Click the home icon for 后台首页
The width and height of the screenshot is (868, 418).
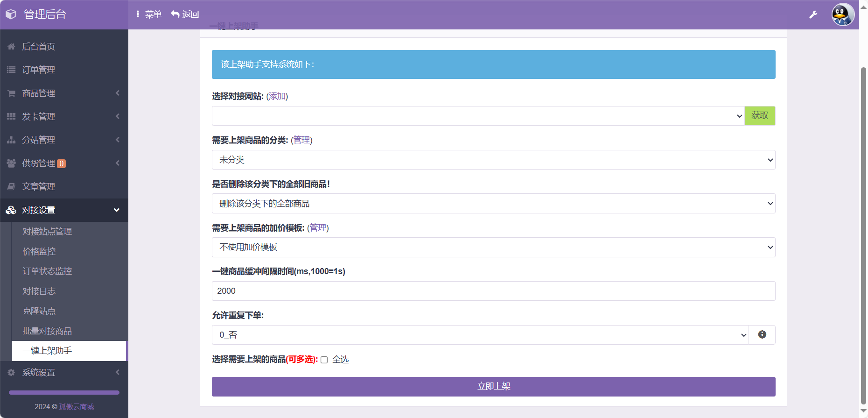[11, 47]
